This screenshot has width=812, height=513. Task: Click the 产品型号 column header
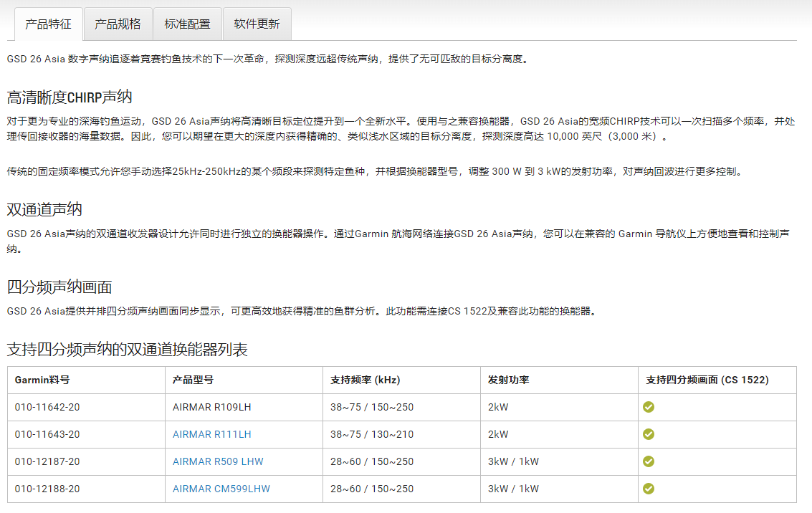193,380
